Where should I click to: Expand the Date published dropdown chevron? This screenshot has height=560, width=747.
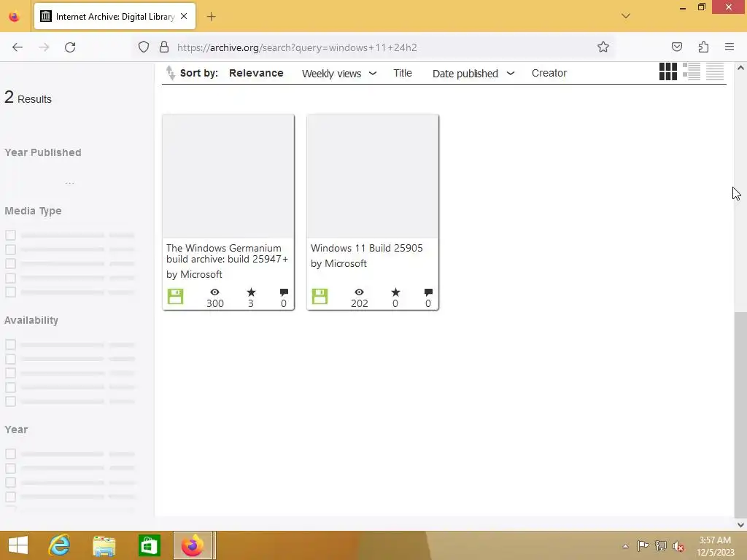(510, 74)
